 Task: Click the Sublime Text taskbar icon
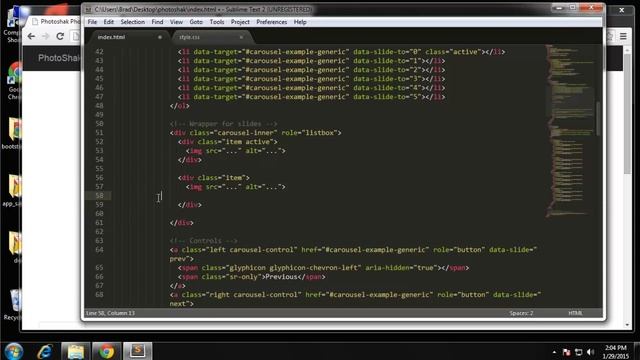138,351
